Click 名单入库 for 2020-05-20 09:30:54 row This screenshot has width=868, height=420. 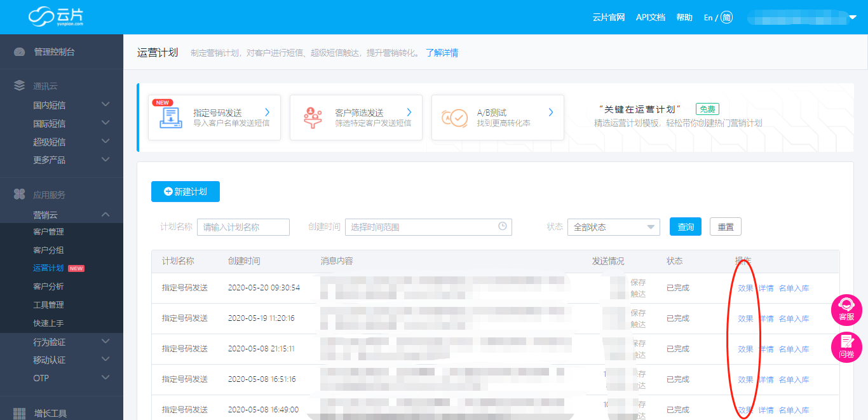coord(794,288)
